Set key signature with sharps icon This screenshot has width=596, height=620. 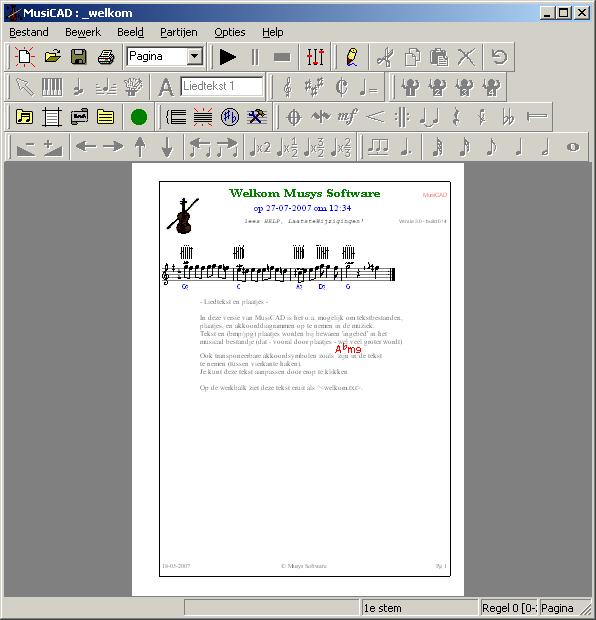(314, 87)
